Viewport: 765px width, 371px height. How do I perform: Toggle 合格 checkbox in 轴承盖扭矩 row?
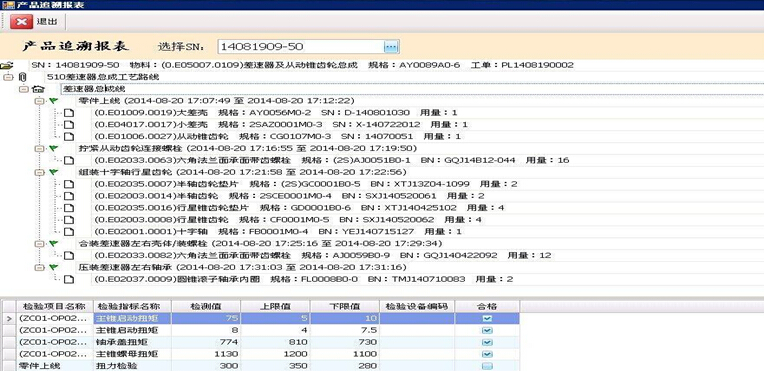pos(486,342)
